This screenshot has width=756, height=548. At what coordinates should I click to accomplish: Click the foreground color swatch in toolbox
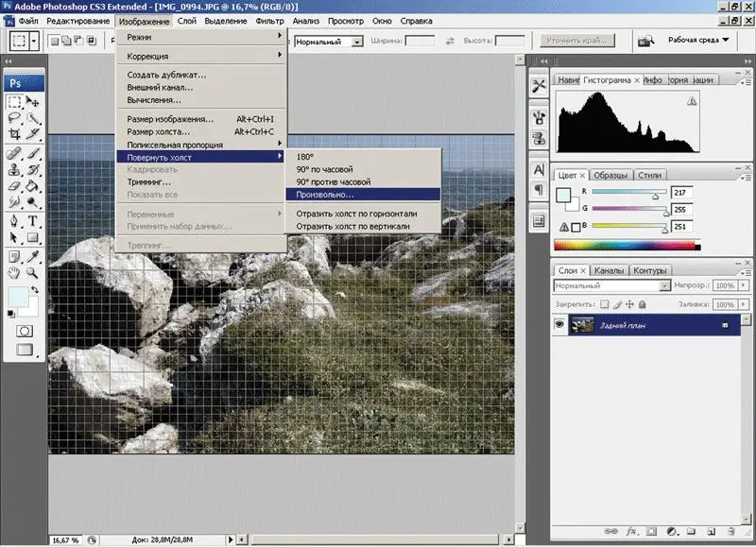(16, 296)
